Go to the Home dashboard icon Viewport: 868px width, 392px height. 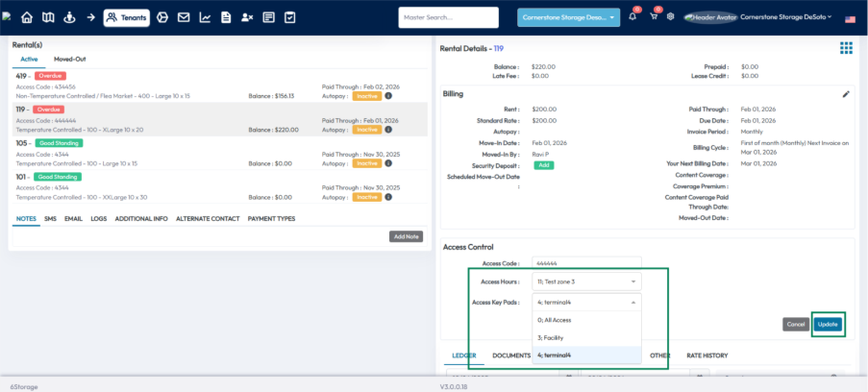[27, 17]
